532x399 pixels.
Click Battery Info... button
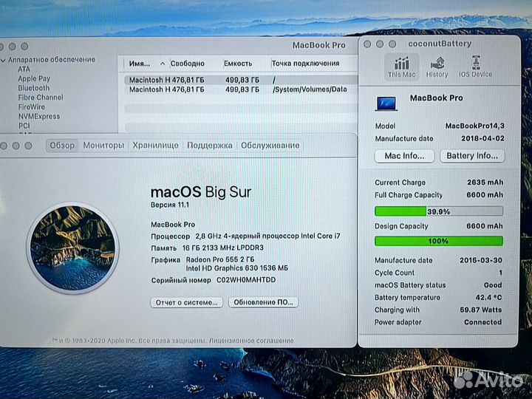(472, 156)
